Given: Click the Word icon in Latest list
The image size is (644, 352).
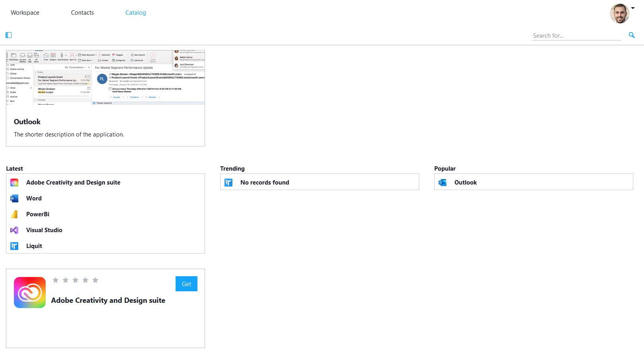Looking at the screenshot, I should (14, 198).
